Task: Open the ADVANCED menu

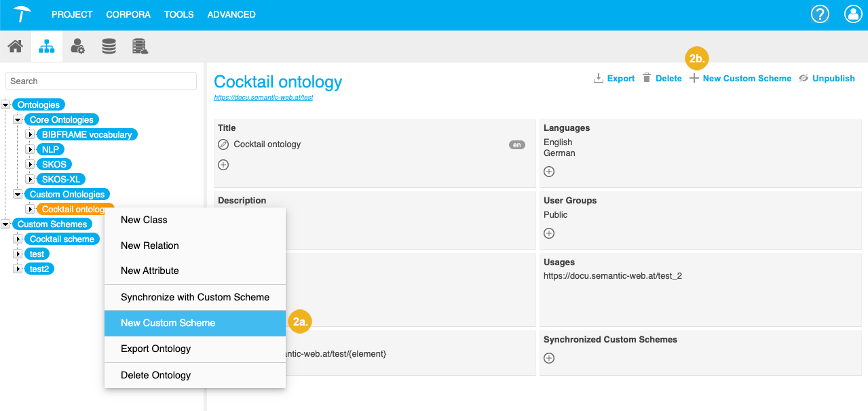Action: point(231,14)
